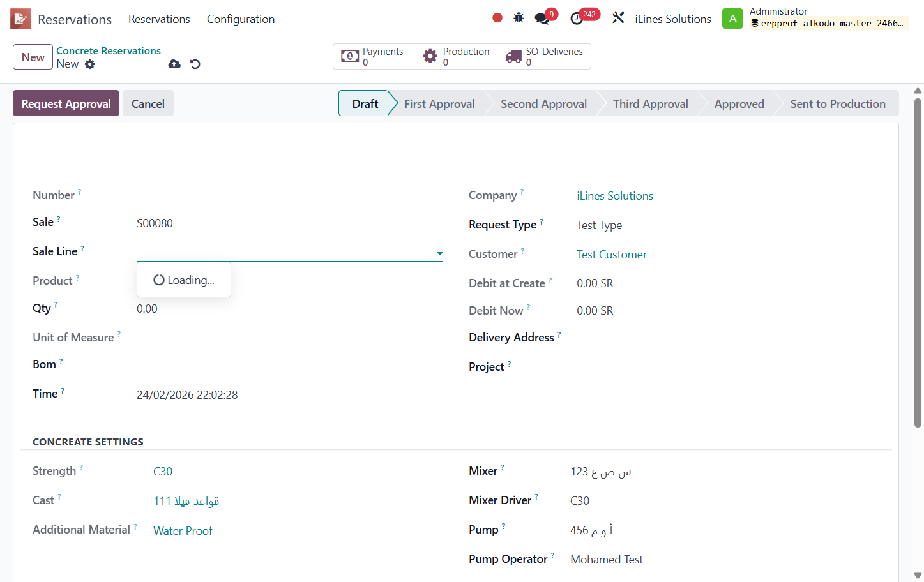Open the Configuration menu
This screenshot has width=924, height=582.
click(241, 19)
